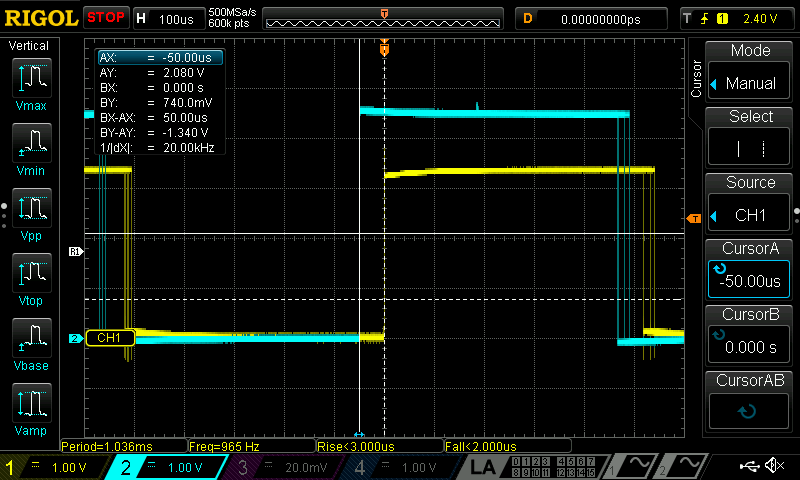Click the trigger level 2.40 V readout
Screen dimensions: 800x480
[760, 19]
